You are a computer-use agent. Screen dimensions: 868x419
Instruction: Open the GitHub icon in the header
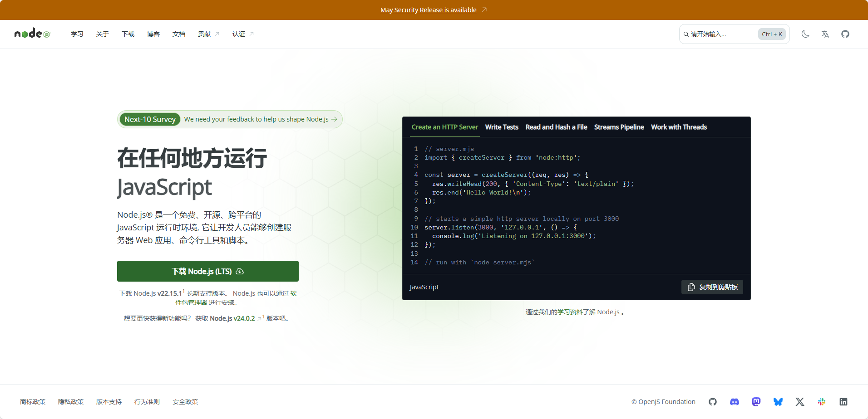coord(845,34)
